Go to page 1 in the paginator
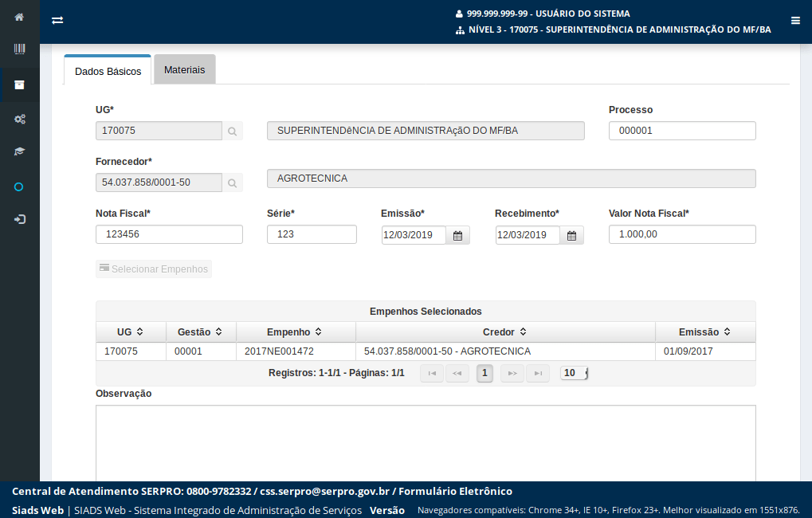 (x=484, y=373)
